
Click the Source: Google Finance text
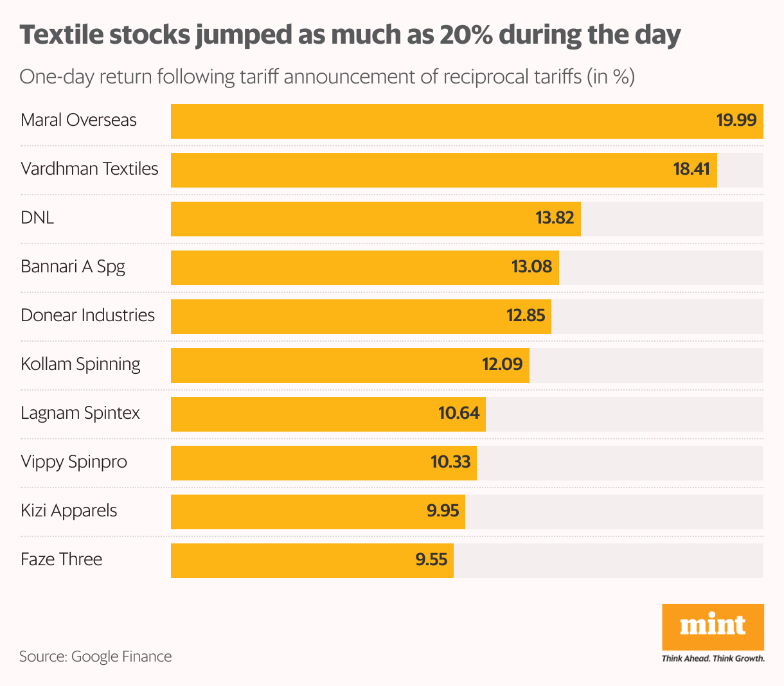(95, 656)
